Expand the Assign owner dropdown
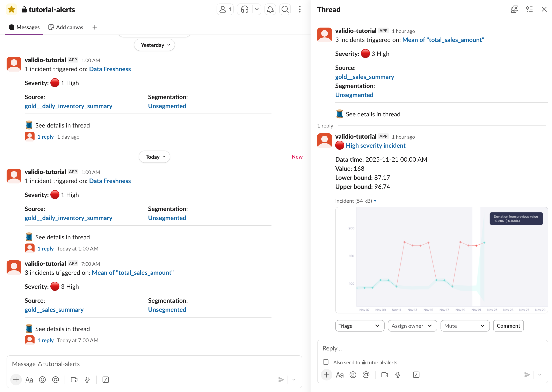Image resolution: width=552 pixels, height=392 pixels. [x=412, y=326]
